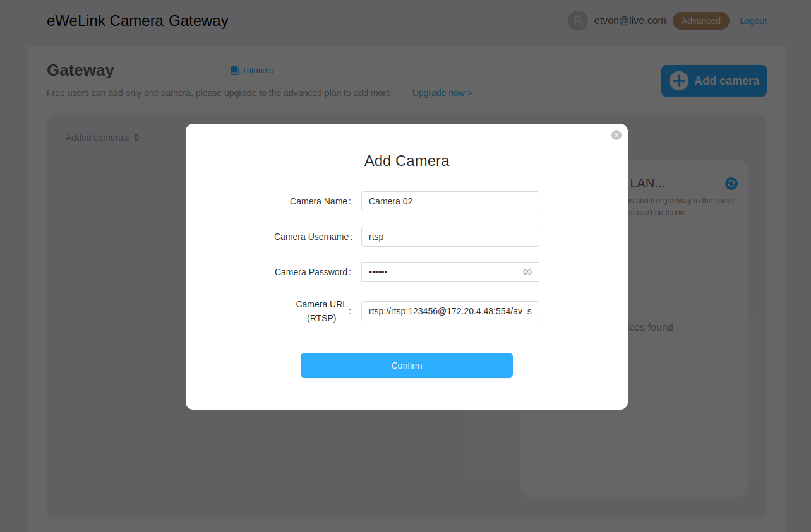Select the Added cameras counter

click(102, 137)
